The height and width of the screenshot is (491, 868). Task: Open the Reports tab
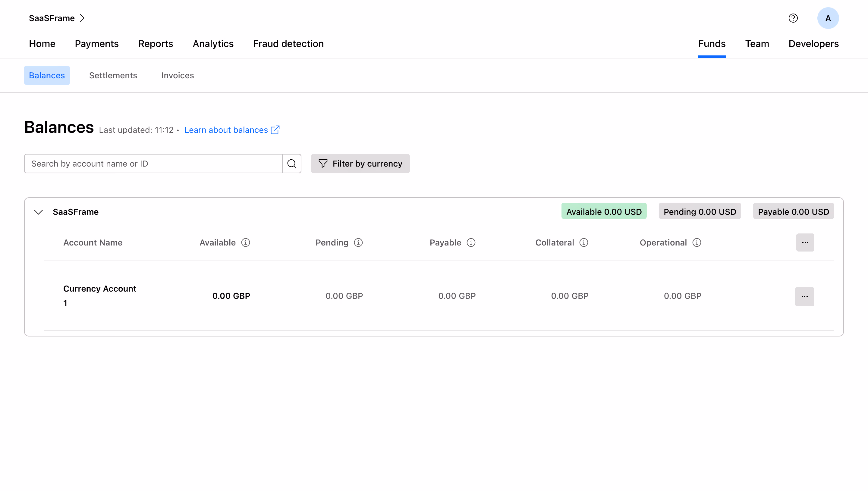point(156,44)
